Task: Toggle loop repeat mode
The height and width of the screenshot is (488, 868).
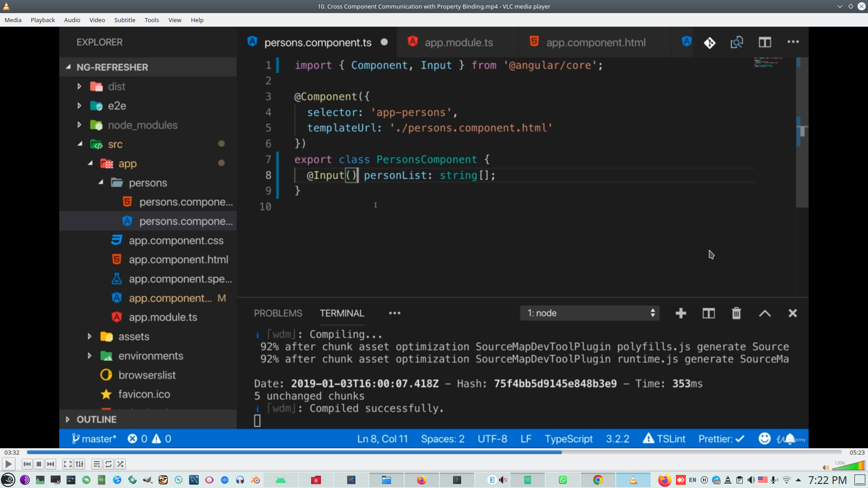Action: [108, 464]
